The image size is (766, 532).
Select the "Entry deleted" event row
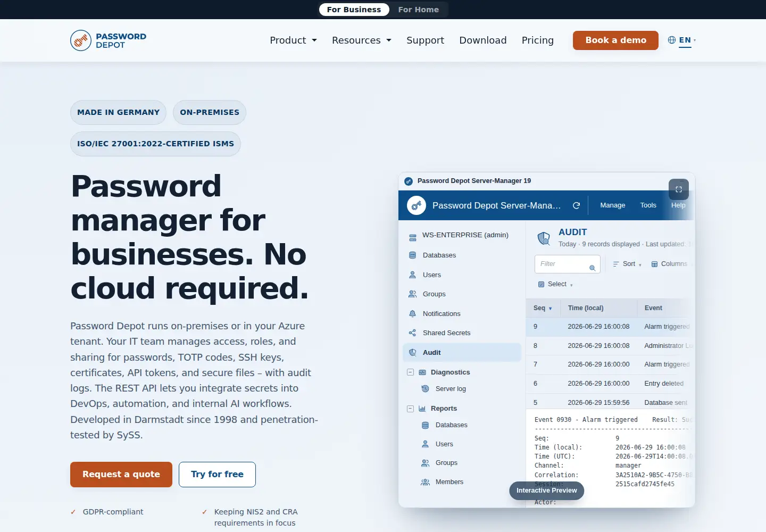click(611, 384)
